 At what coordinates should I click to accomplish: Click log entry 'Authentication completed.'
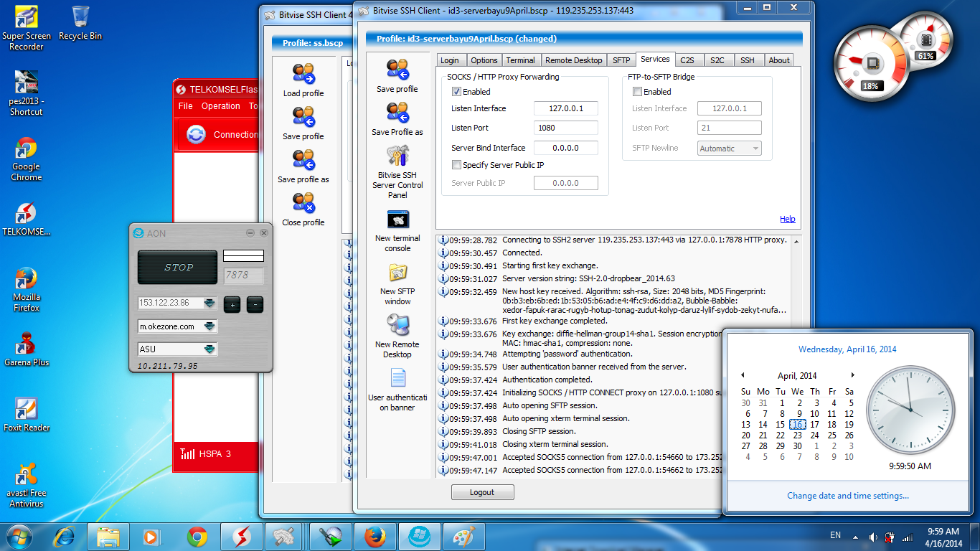tap(547, 380)
